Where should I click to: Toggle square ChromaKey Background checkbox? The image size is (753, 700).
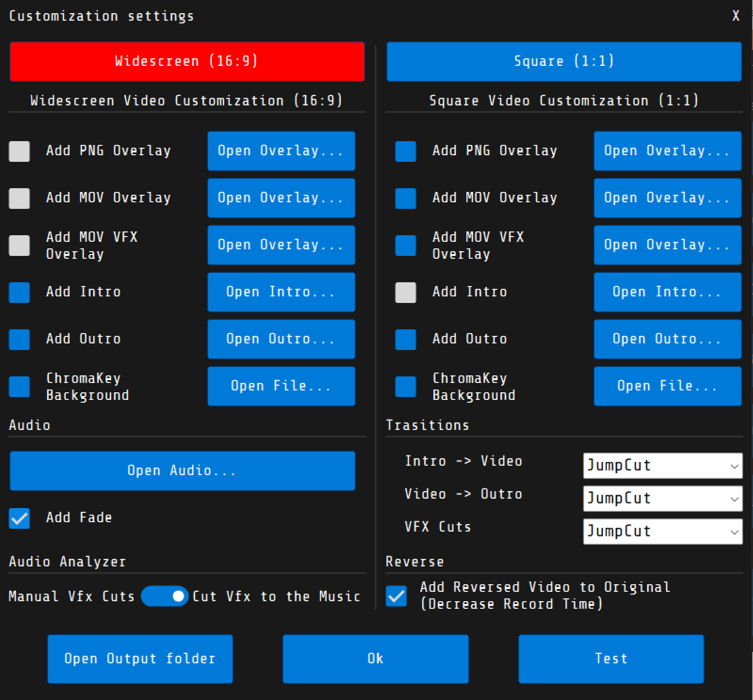tap(406, 386)
